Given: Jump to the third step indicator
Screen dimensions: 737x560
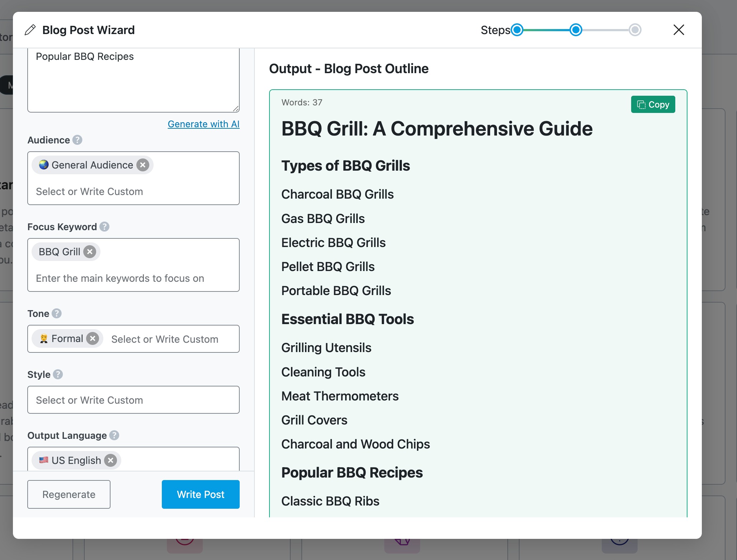Looking at the screenshot, I should click(x=635, y=30).
